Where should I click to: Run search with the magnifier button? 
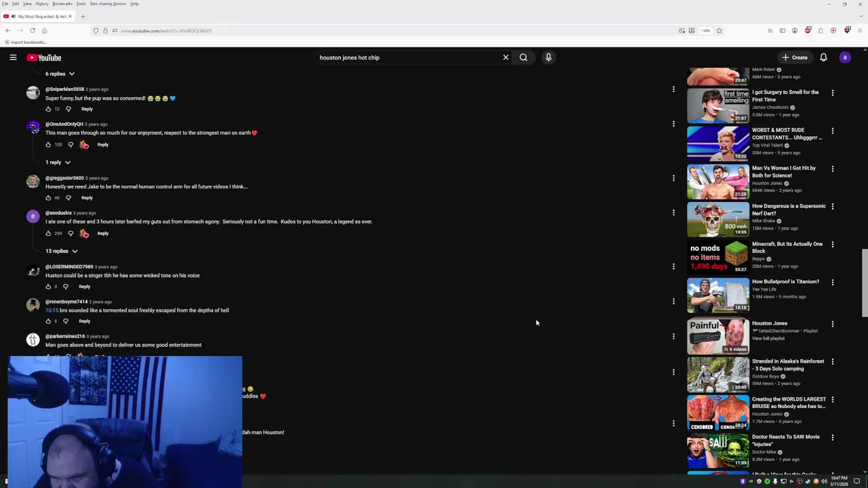pyautogui.click(x=524, y=58)
